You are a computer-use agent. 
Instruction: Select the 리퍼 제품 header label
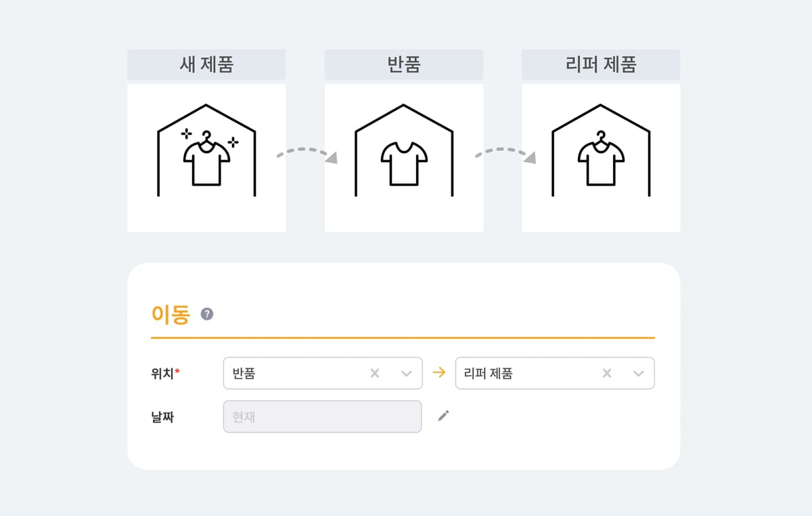(x=601, y=64)
